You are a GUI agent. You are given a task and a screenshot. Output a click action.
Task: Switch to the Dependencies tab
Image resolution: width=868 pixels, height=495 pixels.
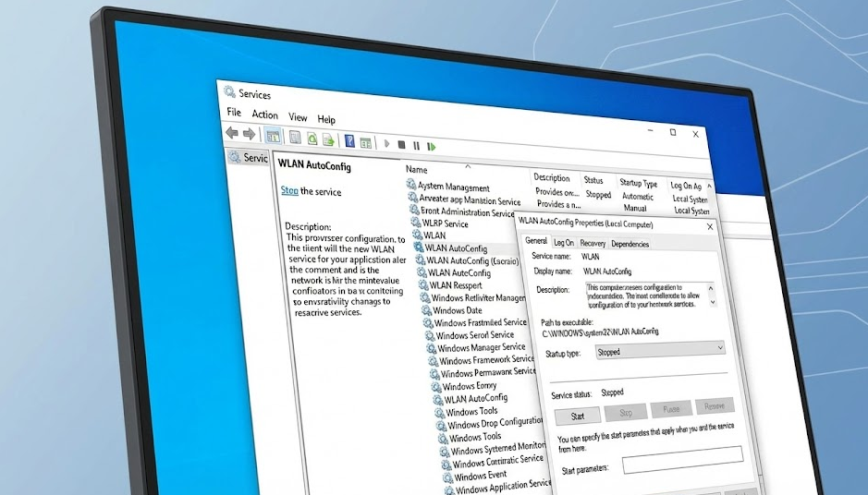pyautogui.click(x=630, y=244)
